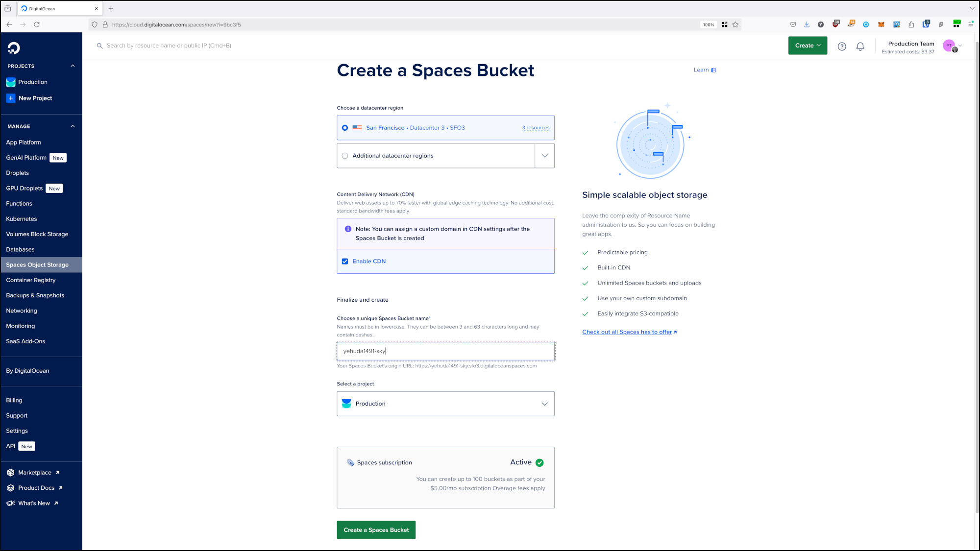Image resolution: width=980 pixels, height=551 pixels.
Task: Click the search magnifier icon
Action: click(100, 46)
